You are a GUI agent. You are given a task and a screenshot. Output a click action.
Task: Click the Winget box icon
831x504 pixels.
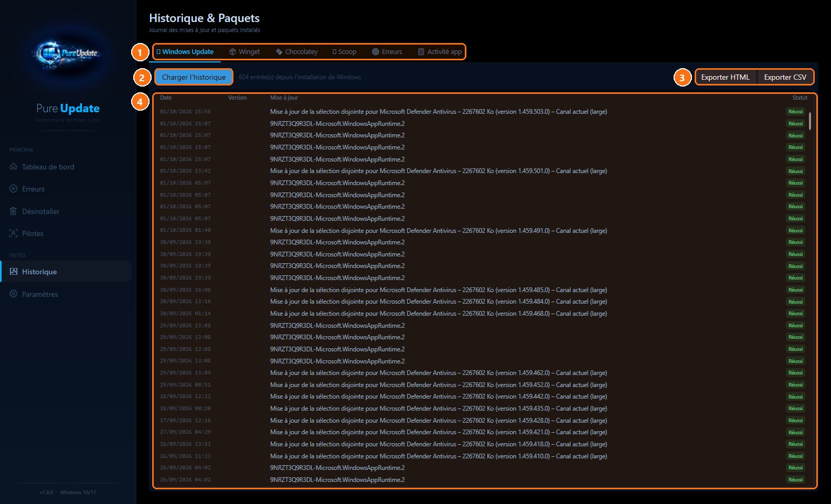232,52
